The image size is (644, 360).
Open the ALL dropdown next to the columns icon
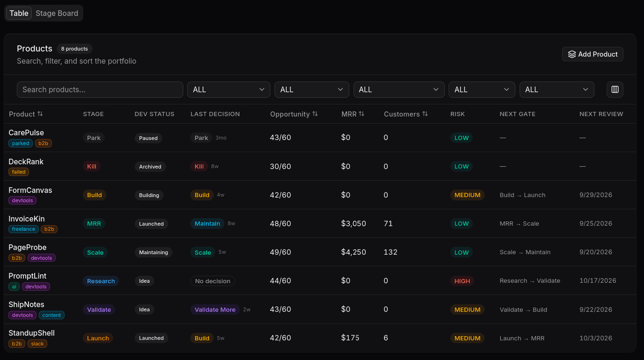(x=557, y=89)
